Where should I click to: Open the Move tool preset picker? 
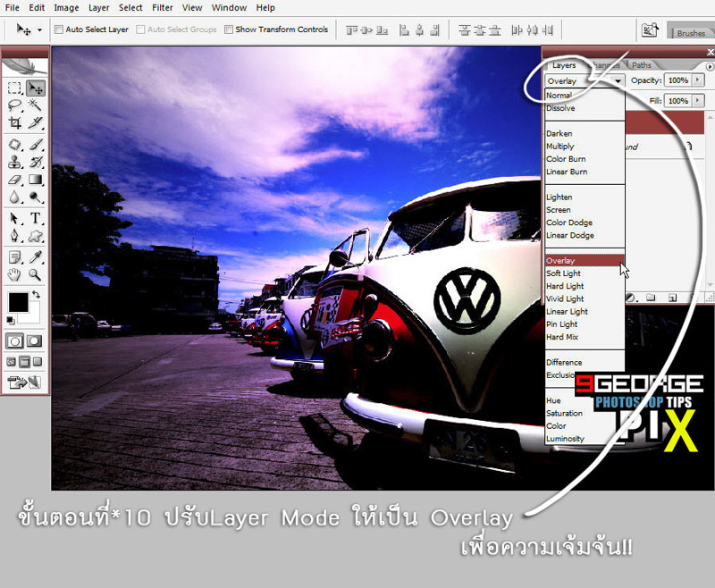(x=39, y=30)
